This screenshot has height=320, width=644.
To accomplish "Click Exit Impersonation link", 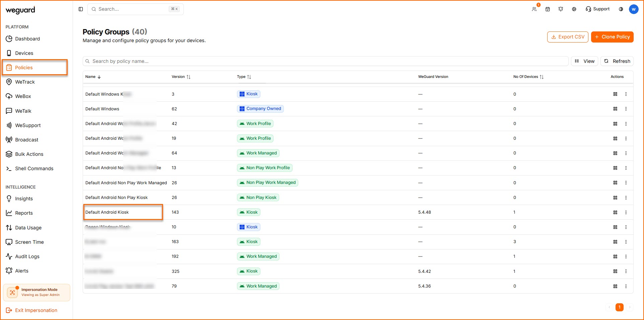I will 36,310.
